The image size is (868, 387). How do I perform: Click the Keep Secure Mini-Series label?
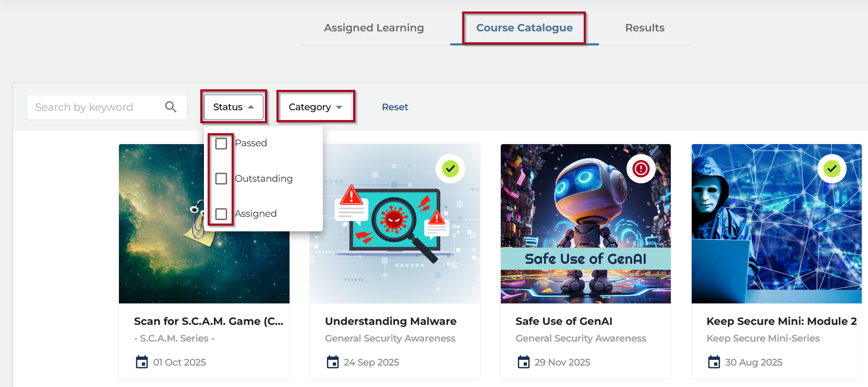click(763, 338)
